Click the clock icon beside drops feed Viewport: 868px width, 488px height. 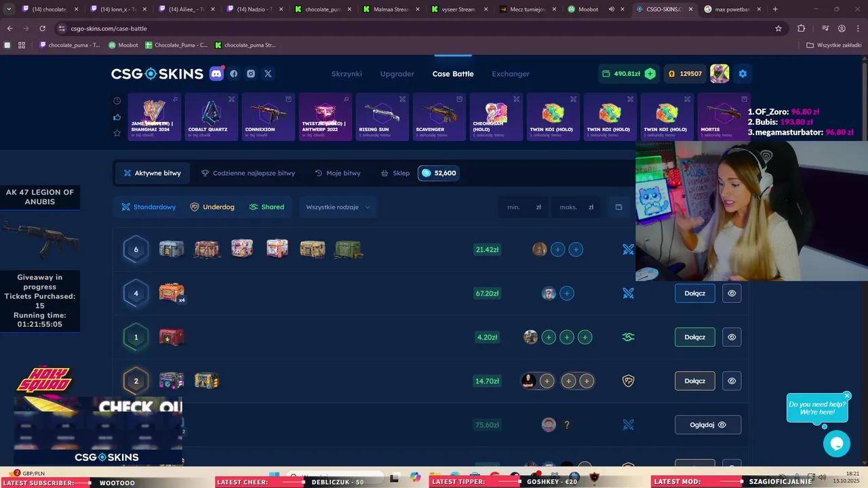click(x=117, y=100)
